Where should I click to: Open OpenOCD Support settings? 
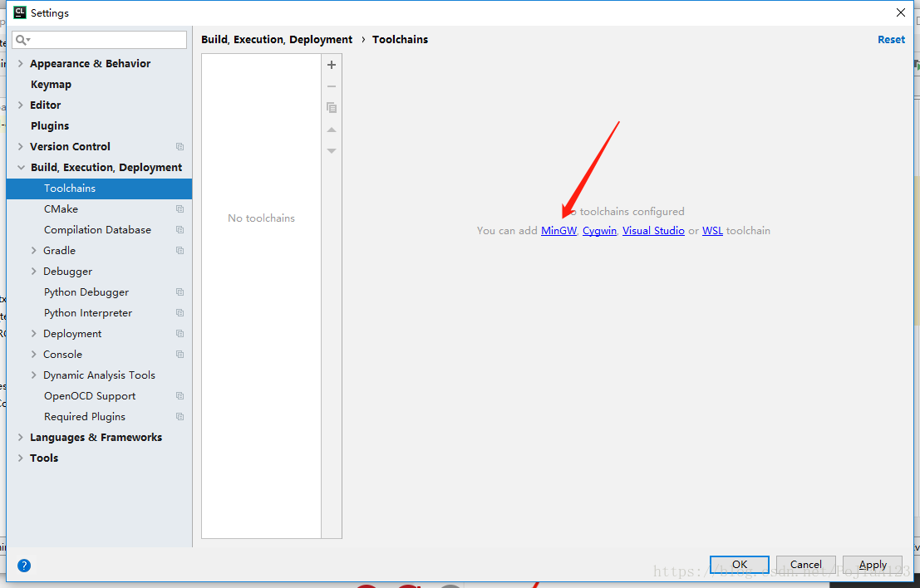pyautogui.click(x=90, y=395)
